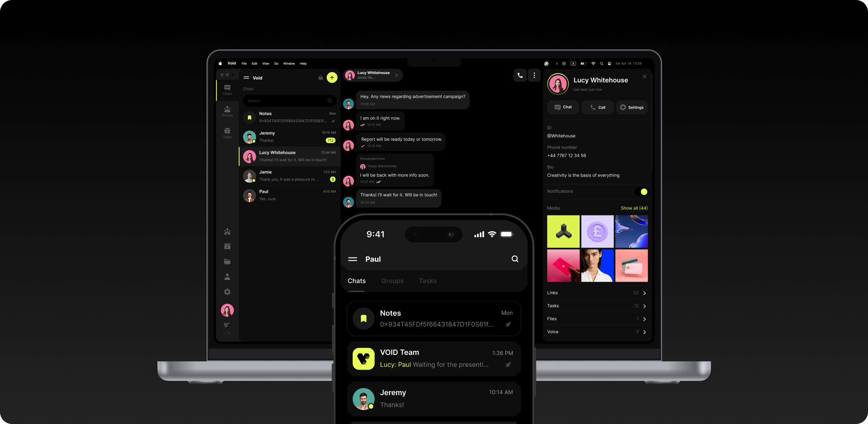
Task: Toggle the Notifications switch off
Action: point(641,191)
